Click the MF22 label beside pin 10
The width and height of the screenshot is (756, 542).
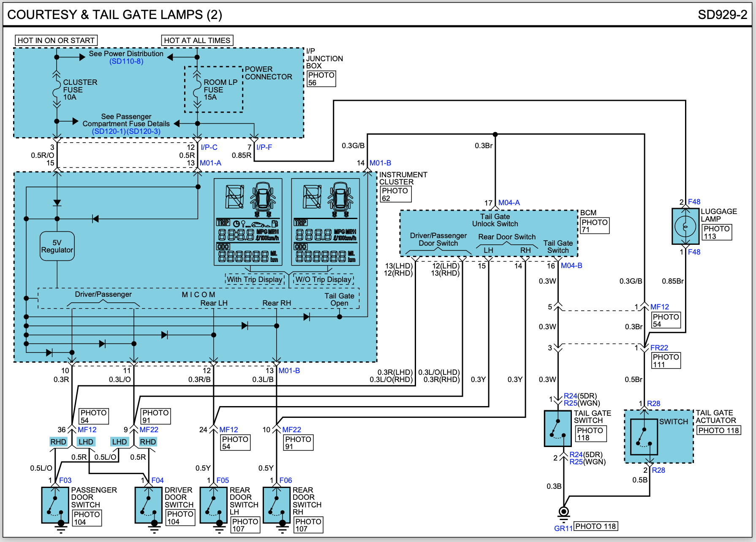[292, 430]
